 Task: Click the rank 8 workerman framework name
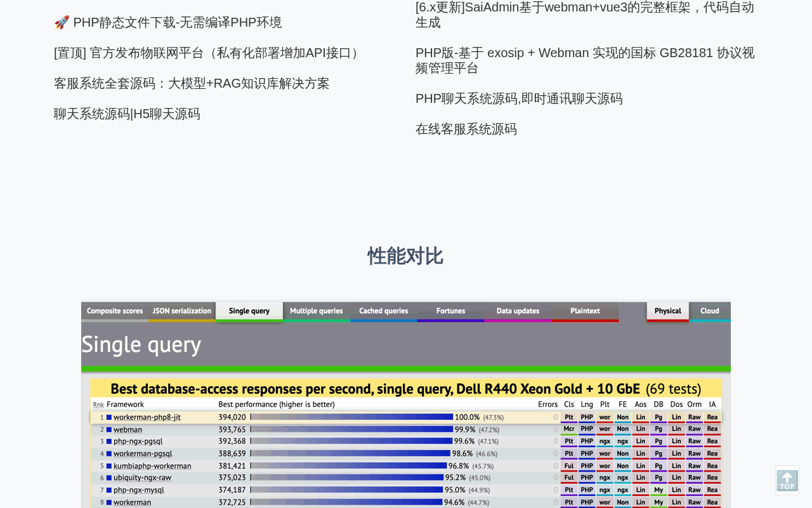[x=133, y=502]
